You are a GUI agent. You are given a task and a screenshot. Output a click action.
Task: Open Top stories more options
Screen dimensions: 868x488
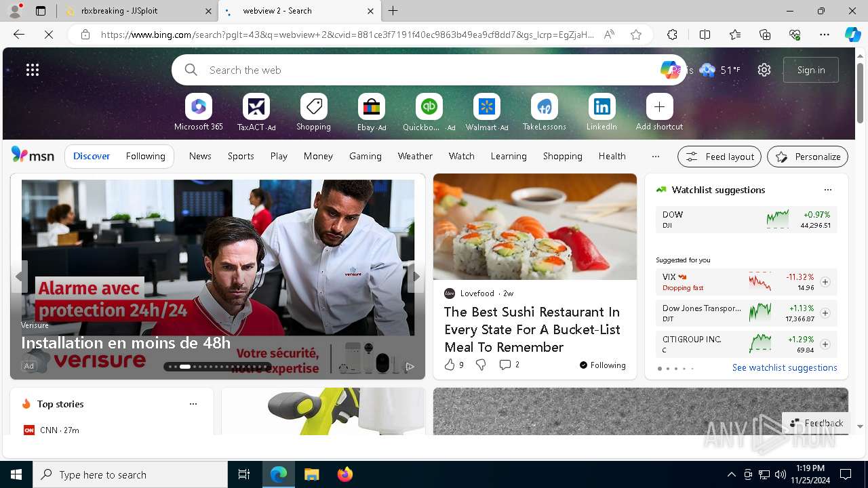pyautogui.click(x=193, y=404)
